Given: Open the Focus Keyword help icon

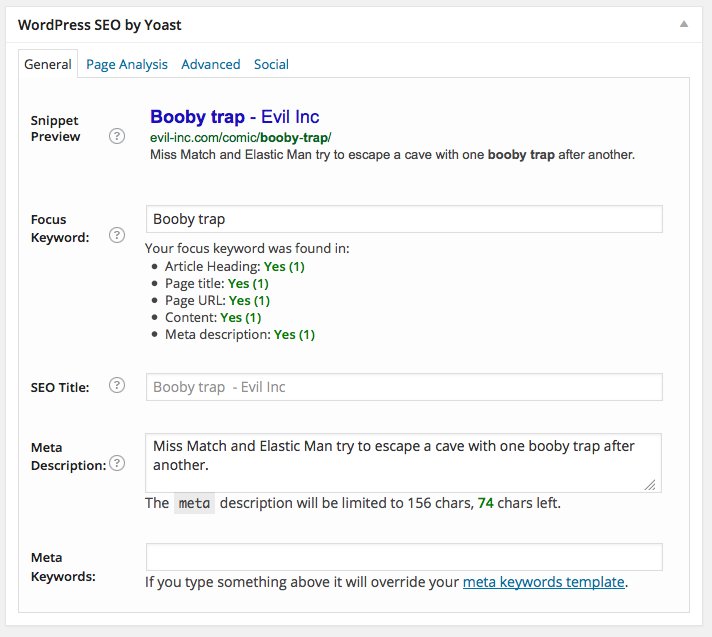Looking at the screenshot, I should point(117,236).
